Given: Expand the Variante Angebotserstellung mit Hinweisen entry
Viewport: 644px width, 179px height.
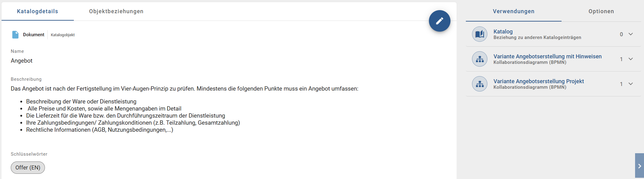Looking at the screenshot, I should (x=631, y=59).
